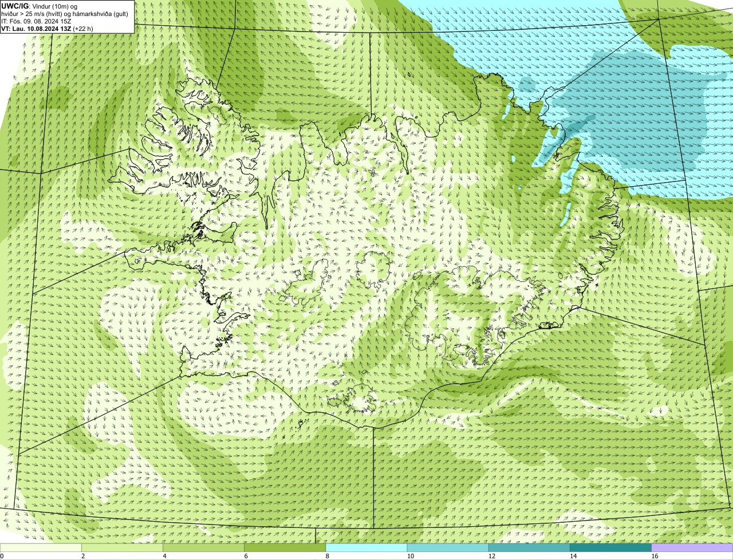Click the lavender legend swatch above 16 m/s

[x=692, y=547]
